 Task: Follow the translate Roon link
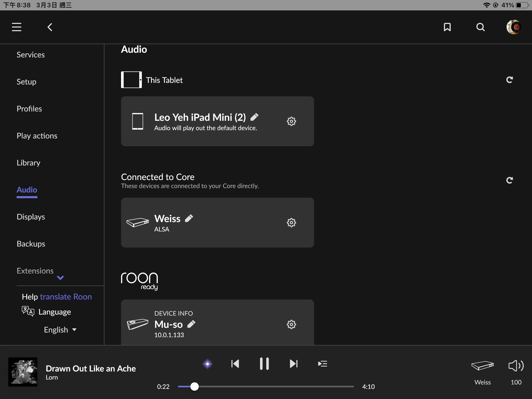66,297
